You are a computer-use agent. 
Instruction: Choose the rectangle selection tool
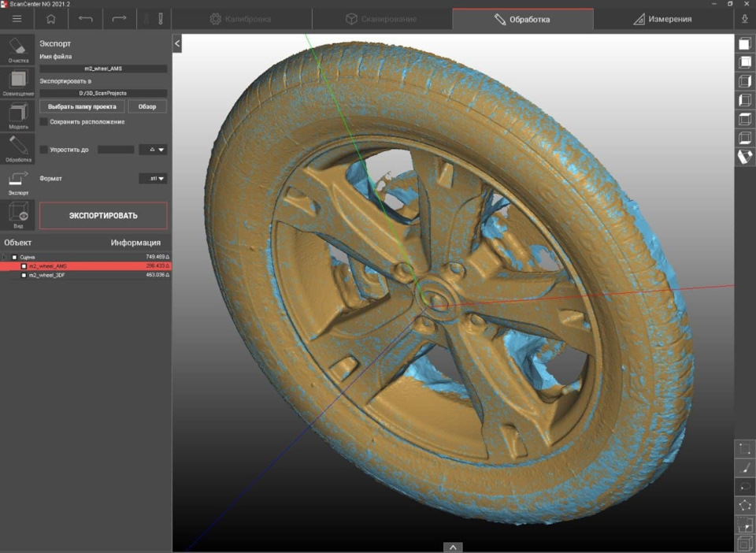pos(744,449)
